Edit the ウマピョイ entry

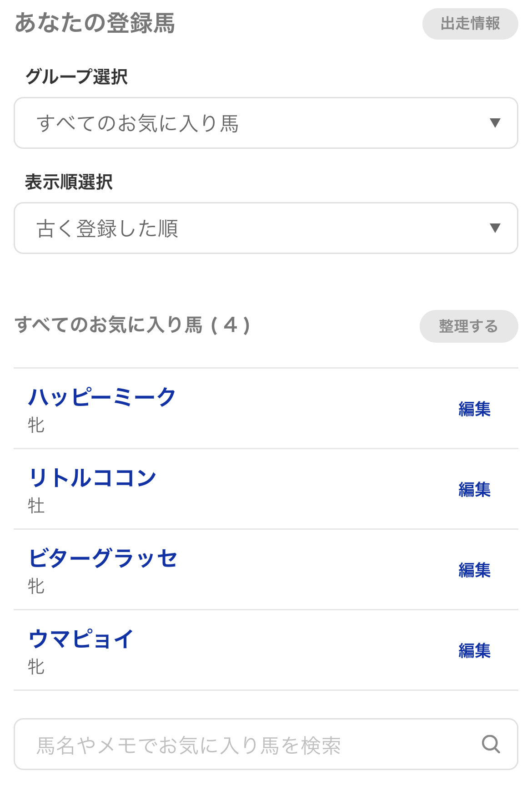(x=474, y=651)
